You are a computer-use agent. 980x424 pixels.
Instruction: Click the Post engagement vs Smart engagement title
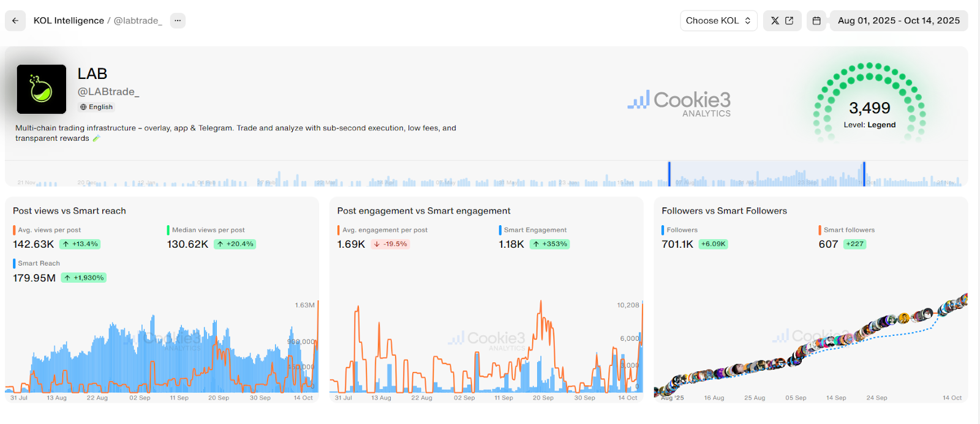tap(424, 211)
